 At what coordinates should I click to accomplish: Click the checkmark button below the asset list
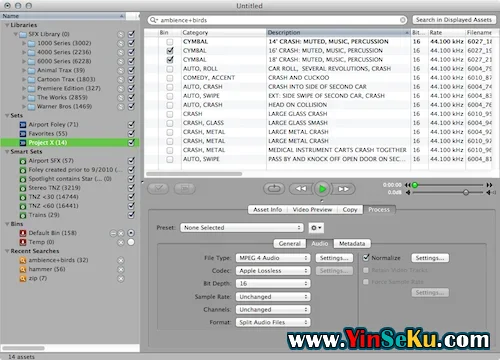point(159,189)
